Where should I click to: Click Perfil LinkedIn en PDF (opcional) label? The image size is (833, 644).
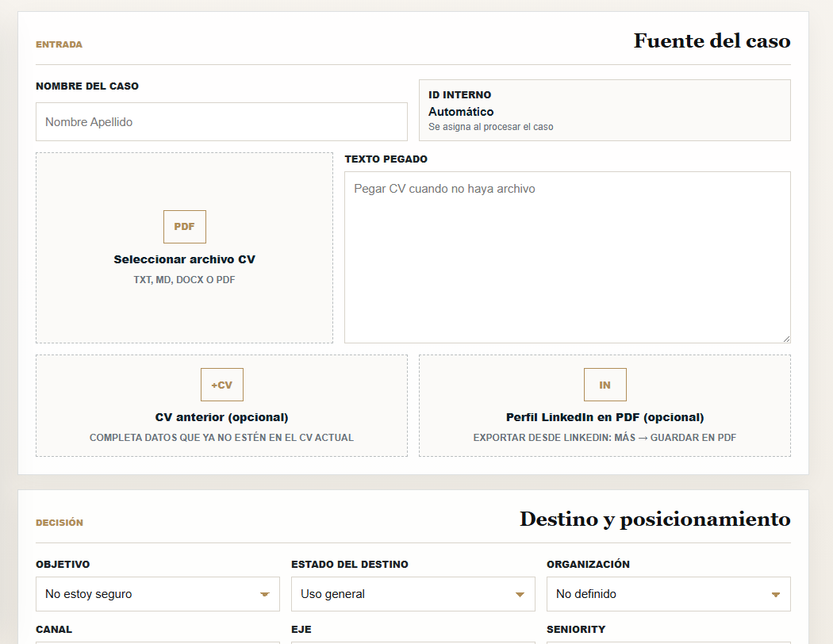(605, 417)
